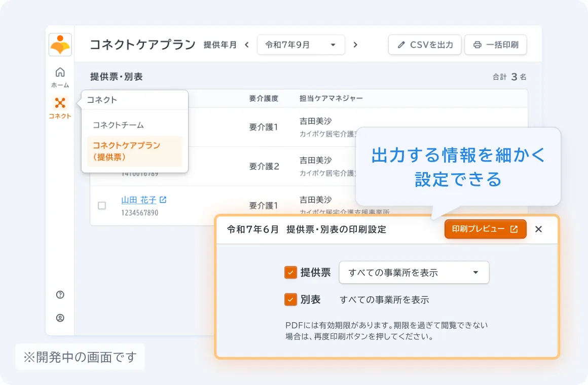Open the 令和7年9月 month dropdown
588x385 pixels.
(301, 45)
